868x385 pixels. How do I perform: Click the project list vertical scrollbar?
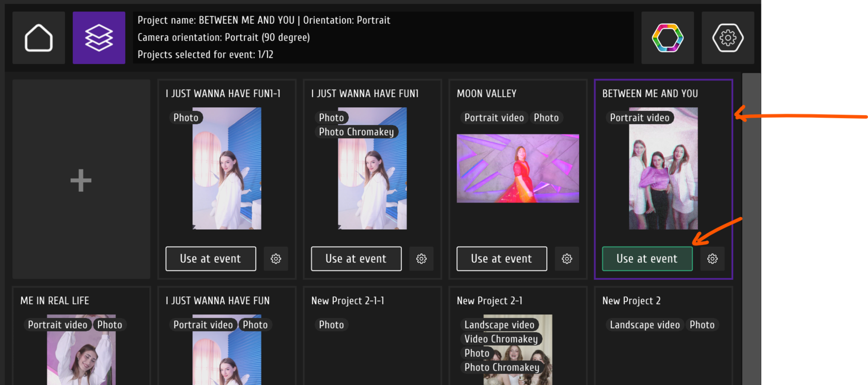click(x=751, y=229)
